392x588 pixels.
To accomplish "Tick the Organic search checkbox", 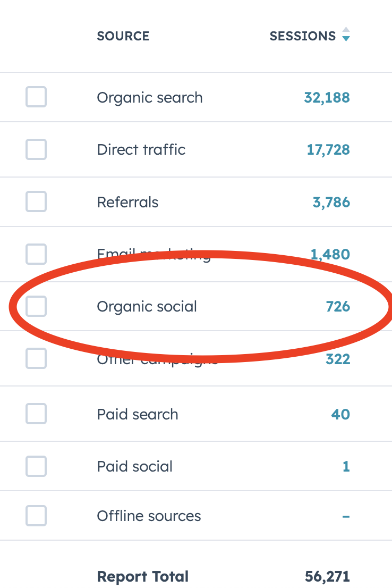I will coord(36,97).
